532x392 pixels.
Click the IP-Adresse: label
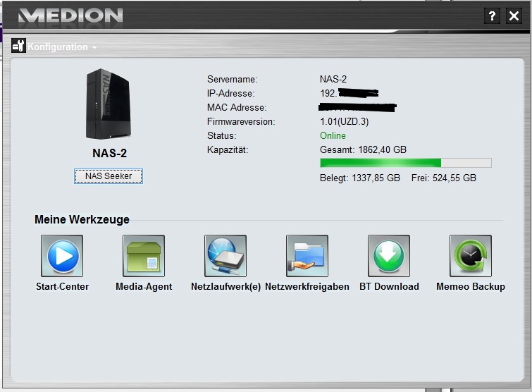tap(230, 93)
